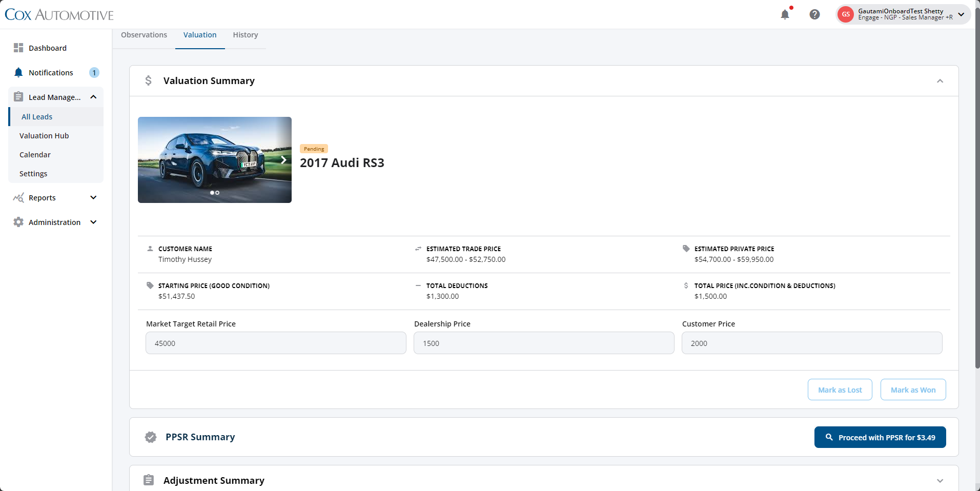The height and width of the screenshot is (491, 980).
Task: Click the Notifications bell sidebar icon
Action: pyautogui.click(x=18, y=72)
